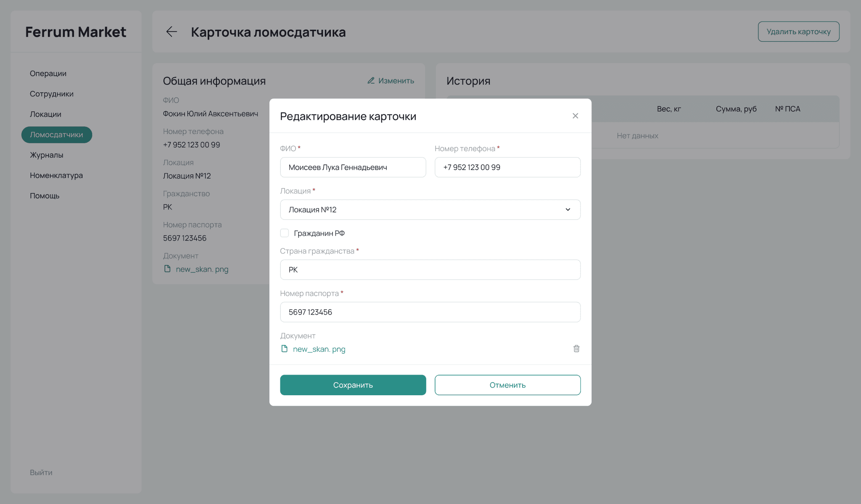Open Номенклатура section
Viewport: 861px width, 504px height.
pos(56,175)
